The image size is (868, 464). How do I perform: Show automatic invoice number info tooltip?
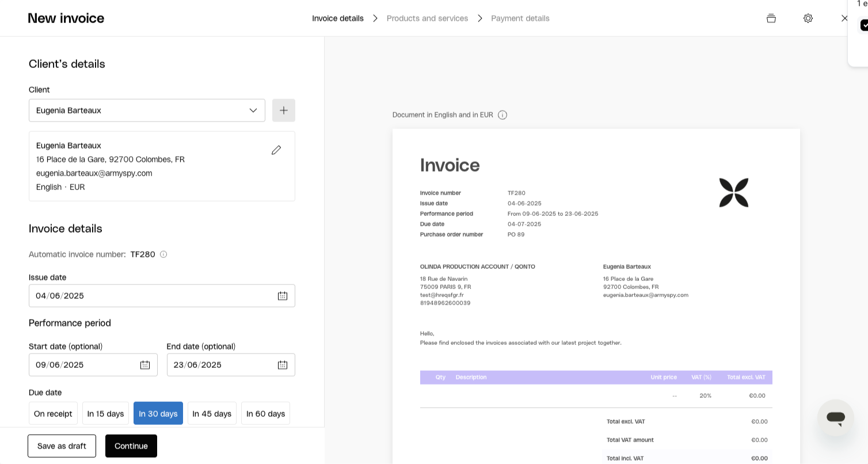[163, 254]
